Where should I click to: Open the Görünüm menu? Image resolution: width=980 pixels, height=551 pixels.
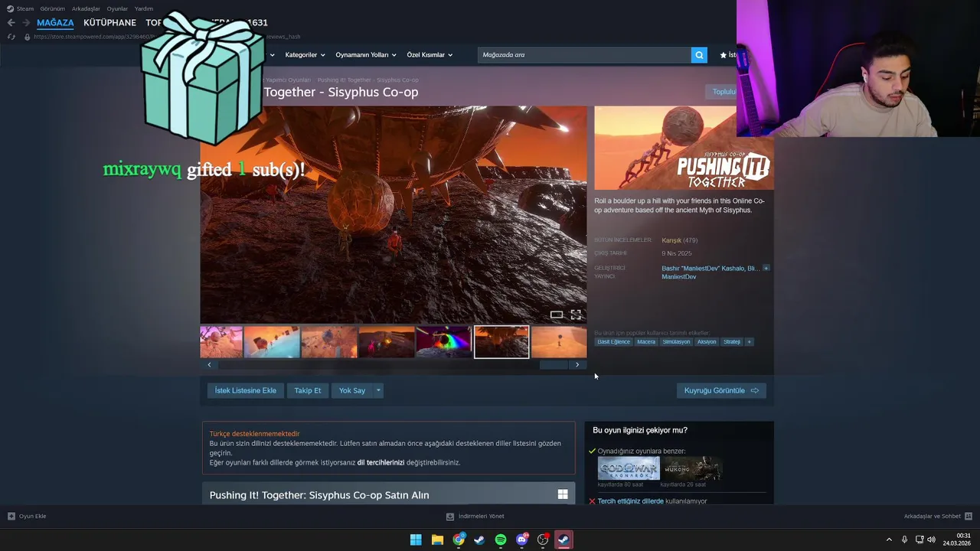[53, 8]
